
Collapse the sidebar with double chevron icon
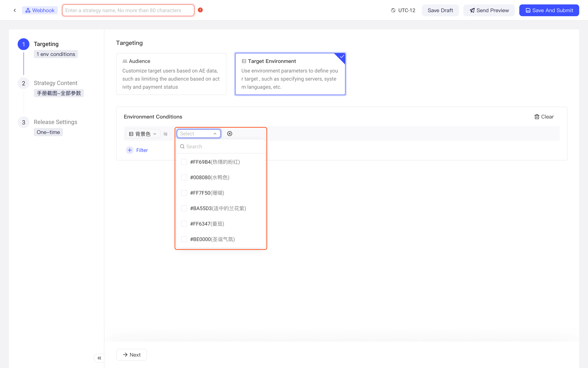pyautogui.click(x=99, y=358)
